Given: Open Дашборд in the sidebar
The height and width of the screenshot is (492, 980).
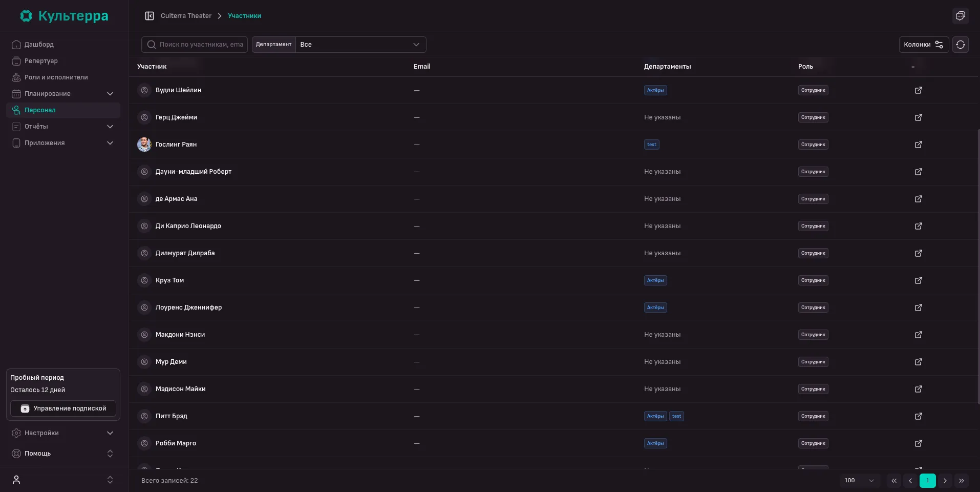Looking at the screenshot, I should click(63, 45).
